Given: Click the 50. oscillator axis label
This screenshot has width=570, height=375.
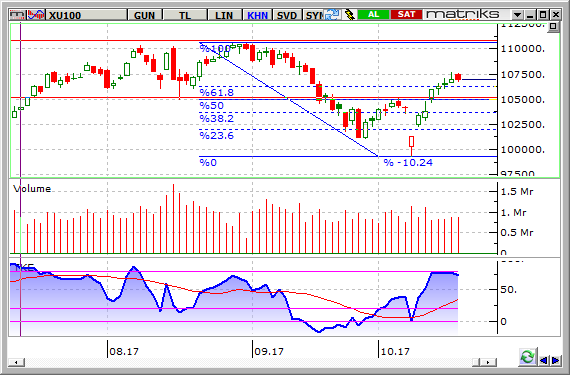Looking at the screenshot, I should (x=509, y=290).
